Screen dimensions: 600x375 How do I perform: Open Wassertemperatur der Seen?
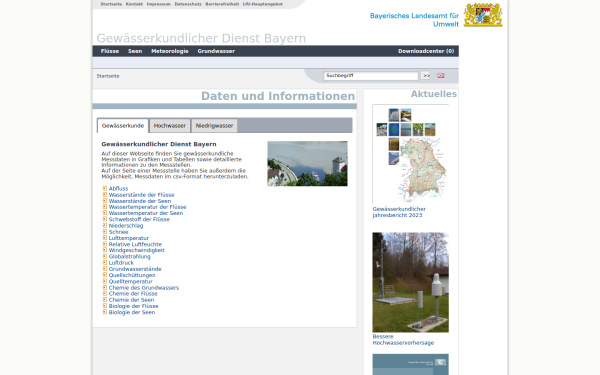146,213
